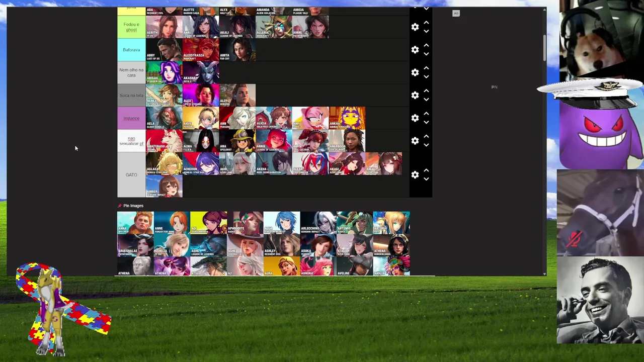
Task: Move nao sexualizar pf tier up
Action: pos(426,136)
